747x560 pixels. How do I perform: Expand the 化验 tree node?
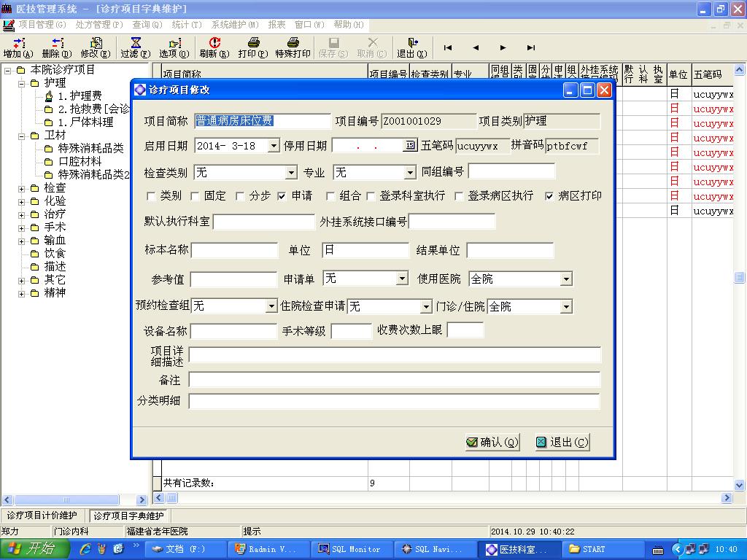tap(21, 202)
